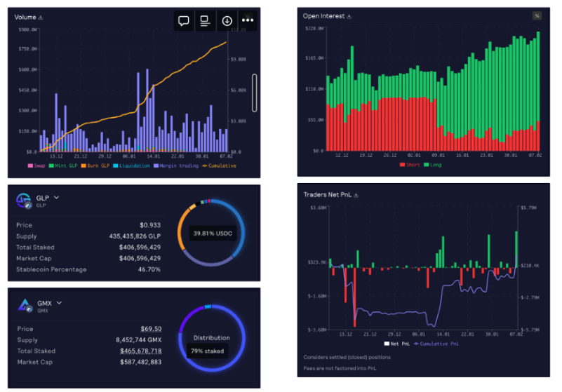The height and width of the screenshot is (392, 562).
Task: Click the Traders Net PnL title
Action: [327, 194]
